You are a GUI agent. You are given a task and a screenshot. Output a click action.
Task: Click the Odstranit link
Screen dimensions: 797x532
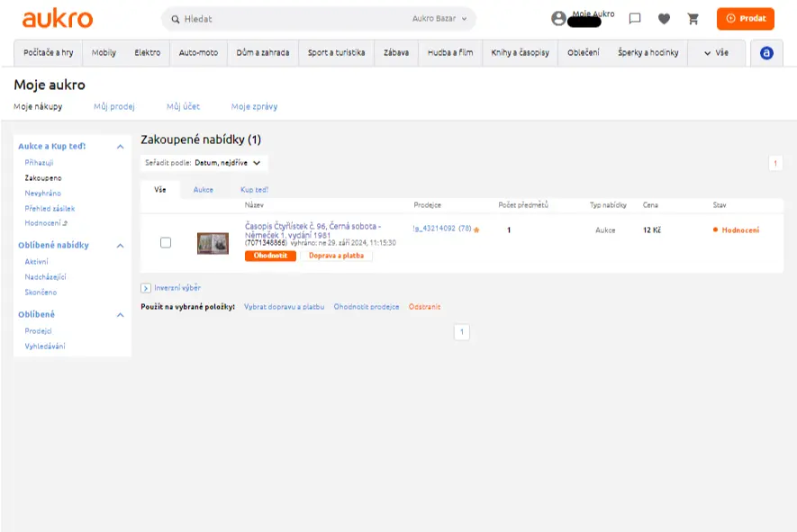click(424, 307)
